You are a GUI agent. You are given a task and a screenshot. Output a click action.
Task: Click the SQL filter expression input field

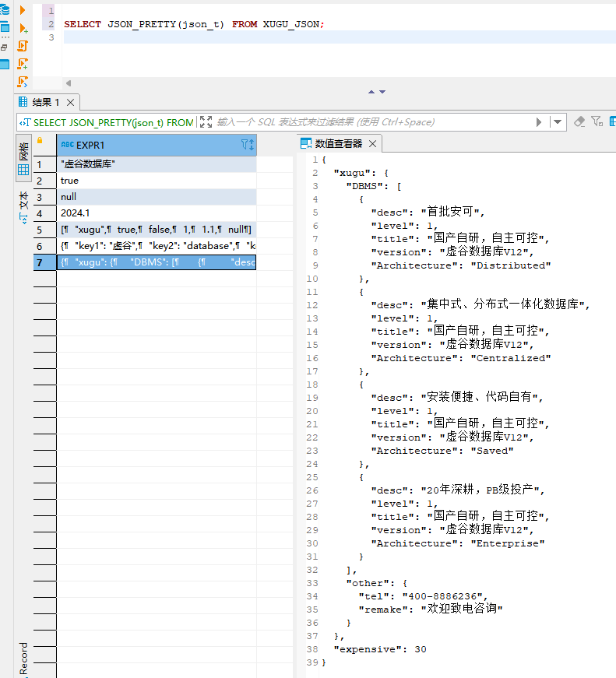(372, 122)
